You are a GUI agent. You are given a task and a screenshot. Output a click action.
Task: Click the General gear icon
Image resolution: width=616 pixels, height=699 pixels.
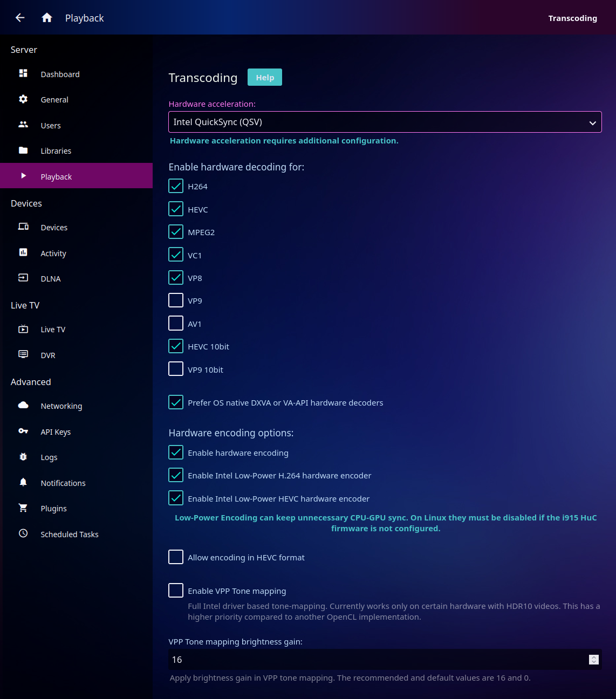[23, 99]
